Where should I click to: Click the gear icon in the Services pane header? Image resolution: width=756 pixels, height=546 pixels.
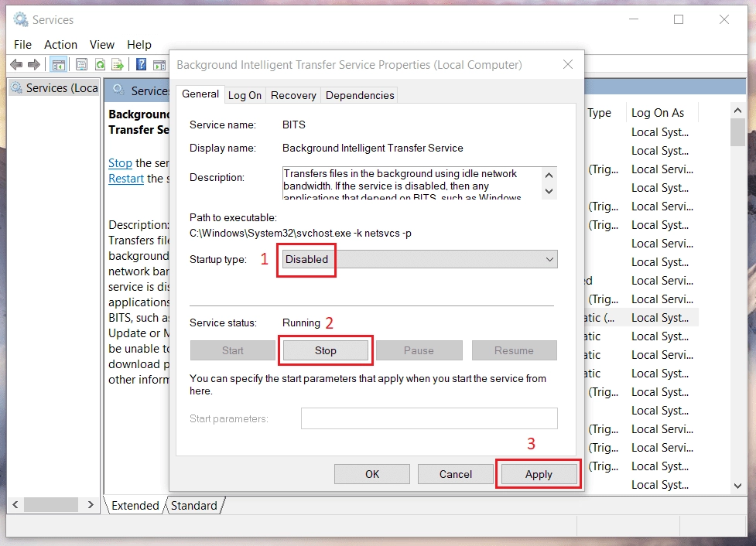click(118, 90)
